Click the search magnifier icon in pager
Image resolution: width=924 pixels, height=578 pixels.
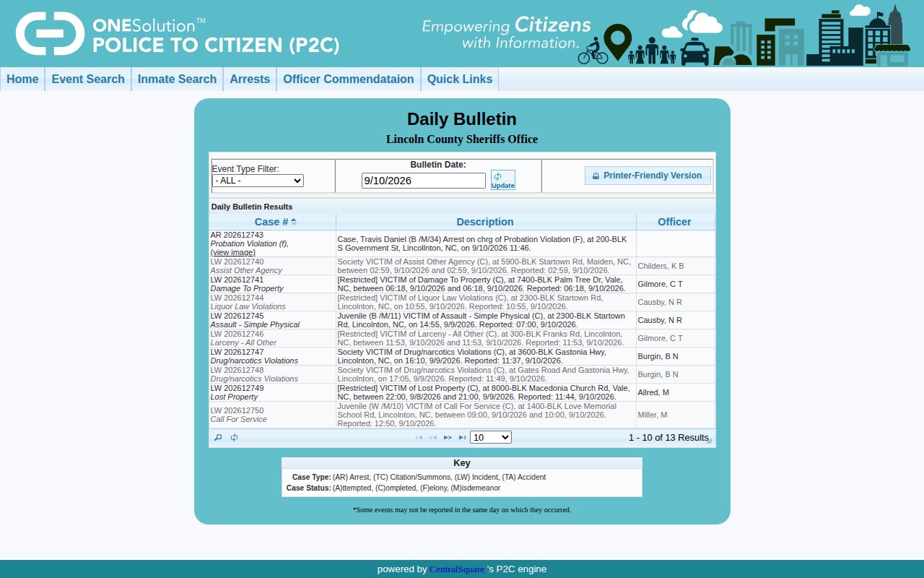[218, 437]
